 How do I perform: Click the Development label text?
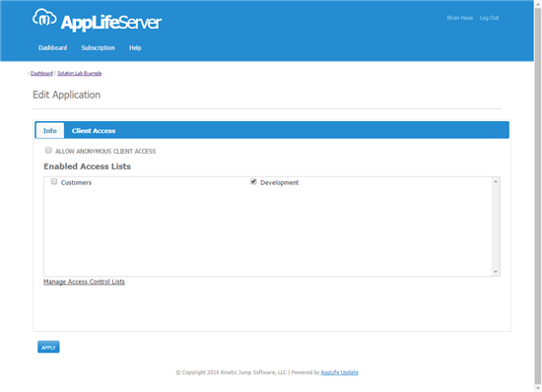point(279,182)
